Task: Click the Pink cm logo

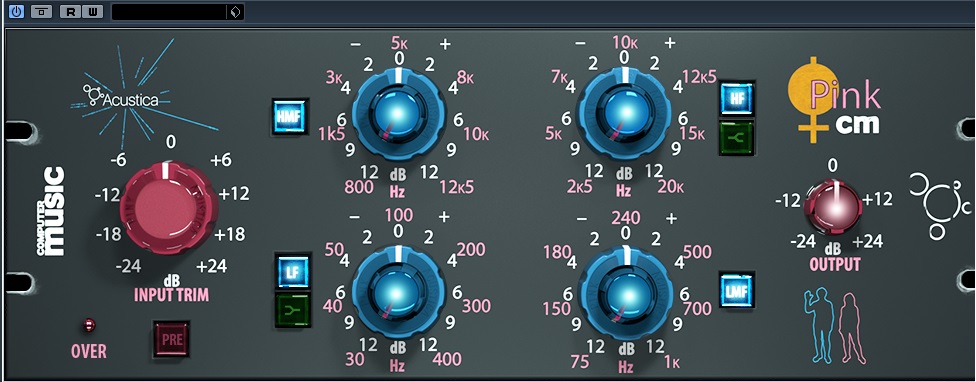Action: 835,100
